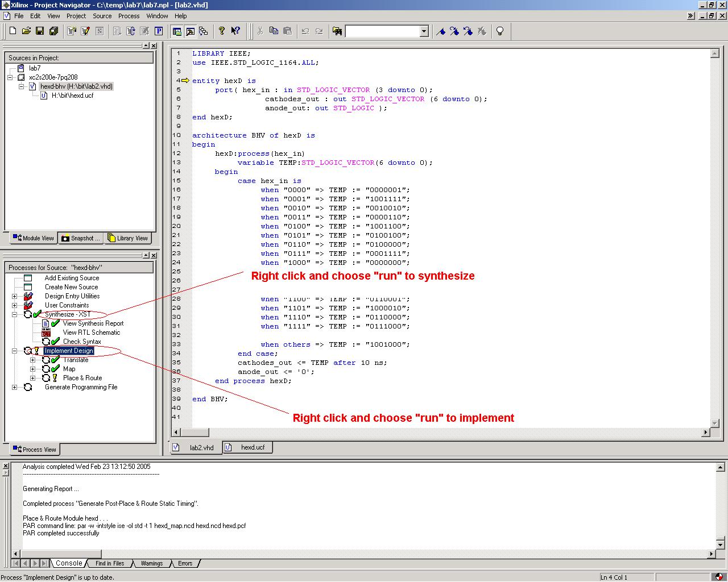Open the Project menu
This screenshot has height=582, width=728.
coord(76,16)
